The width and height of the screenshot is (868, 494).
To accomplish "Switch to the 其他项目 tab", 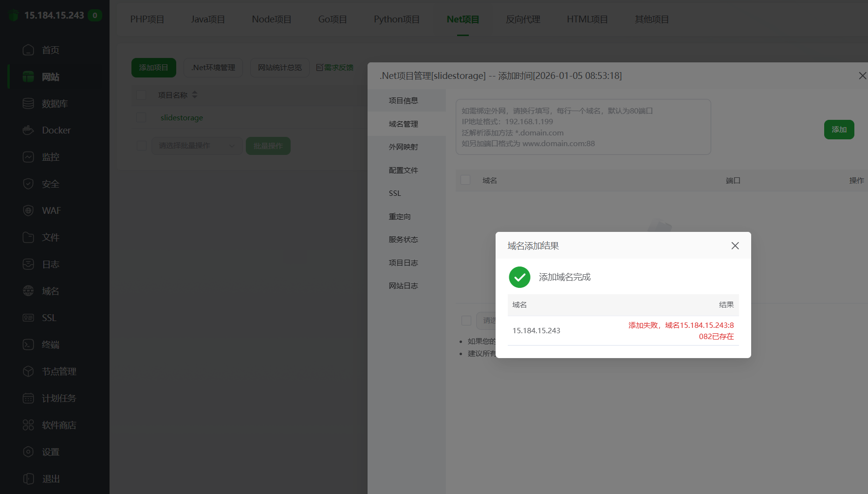I will pyautogui.click(x=652, y=19).
